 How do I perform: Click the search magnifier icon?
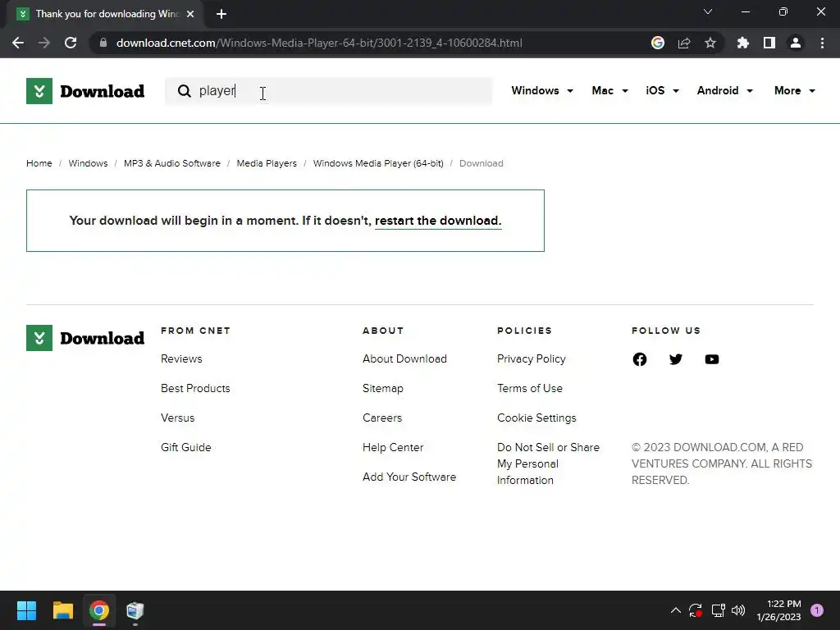click(x=185, y=91)
